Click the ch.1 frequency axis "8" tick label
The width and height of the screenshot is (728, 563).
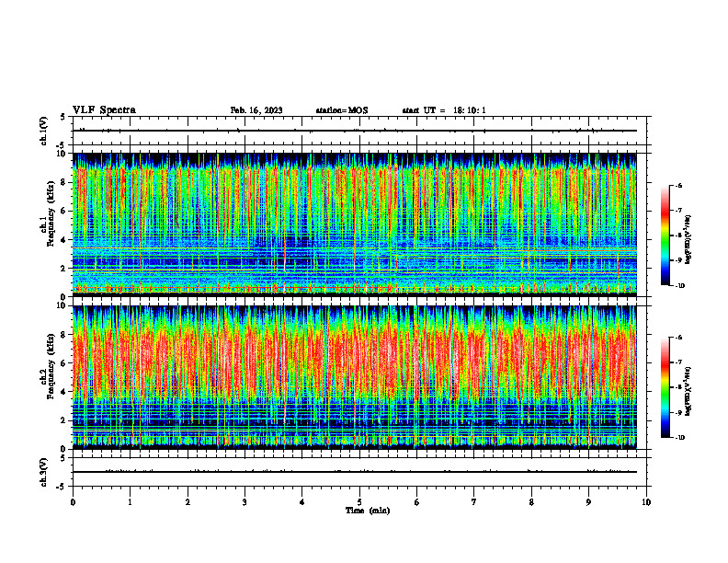63,182
